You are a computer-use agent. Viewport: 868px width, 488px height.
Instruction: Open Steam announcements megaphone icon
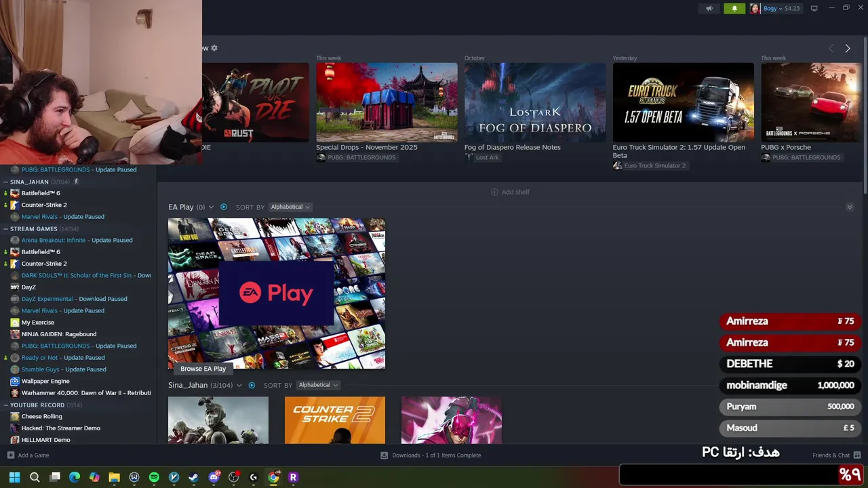tap(709, 9)
